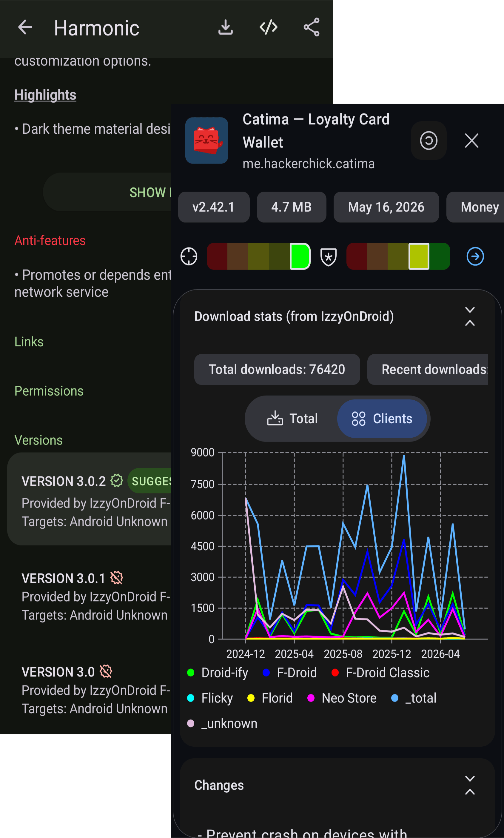The height and width of the screenshot is (838, 504).
Task: Click the 2026-04 axis label on chart
Action: point(440,654)
